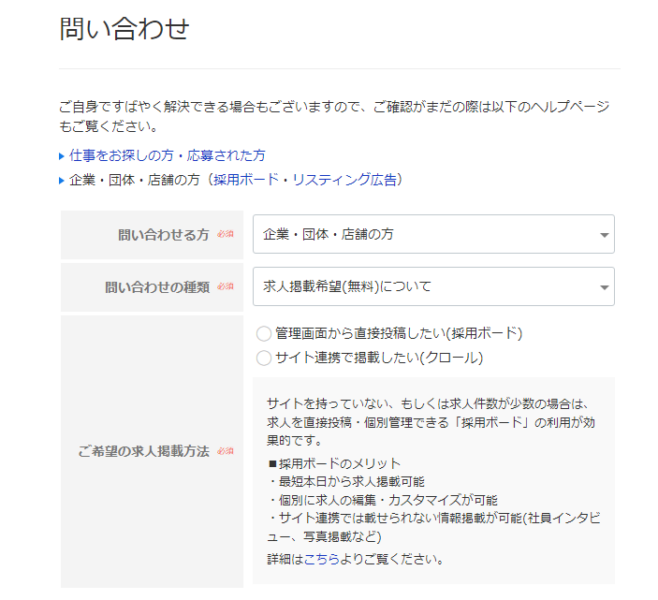Select the サイト連携で掲載したい(クロール) radio button
Viewport: 658px width, 600px height.
pyautogui.click(x=264, y=358)
